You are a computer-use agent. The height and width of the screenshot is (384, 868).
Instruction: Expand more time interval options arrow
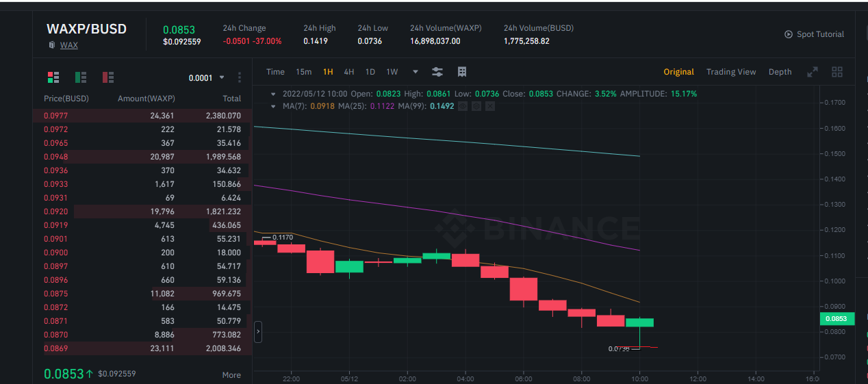(415, 72)
